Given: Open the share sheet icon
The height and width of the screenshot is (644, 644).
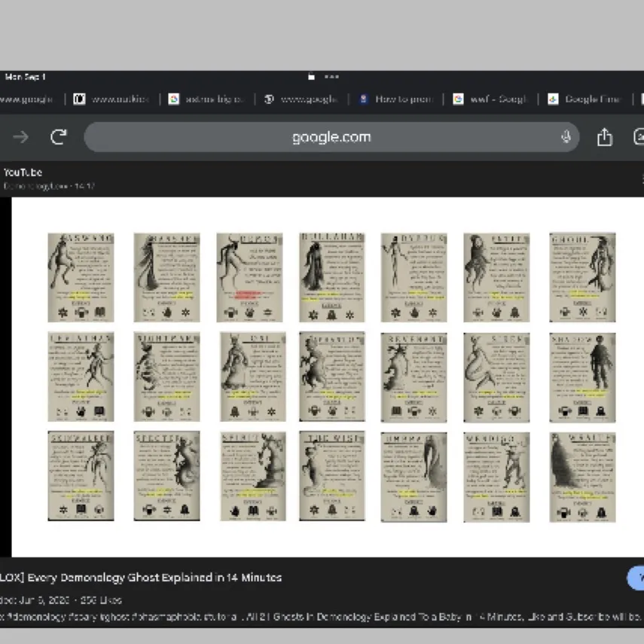Looking at the screenshot, I should (604, 137).
